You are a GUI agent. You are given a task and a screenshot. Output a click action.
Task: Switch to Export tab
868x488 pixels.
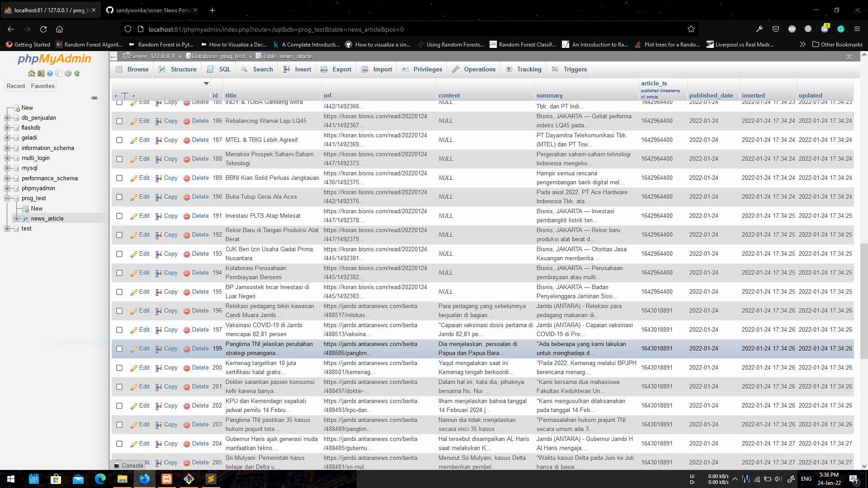336,70
